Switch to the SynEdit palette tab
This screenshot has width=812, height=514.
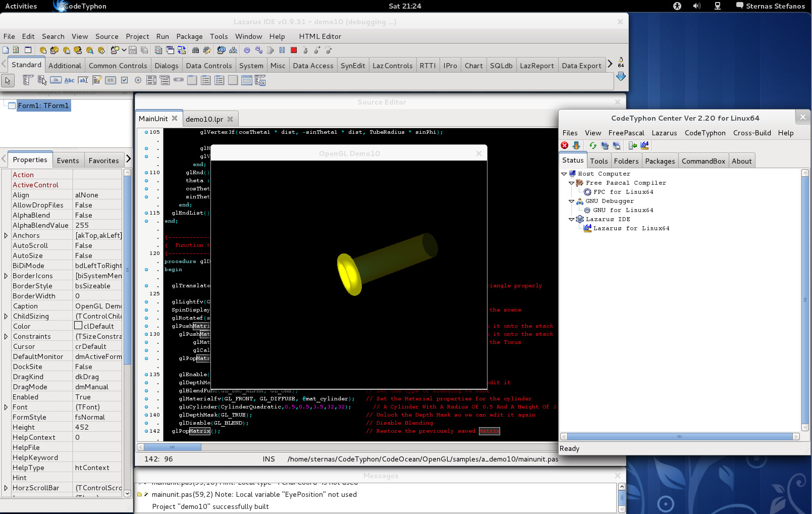[353, 66]
